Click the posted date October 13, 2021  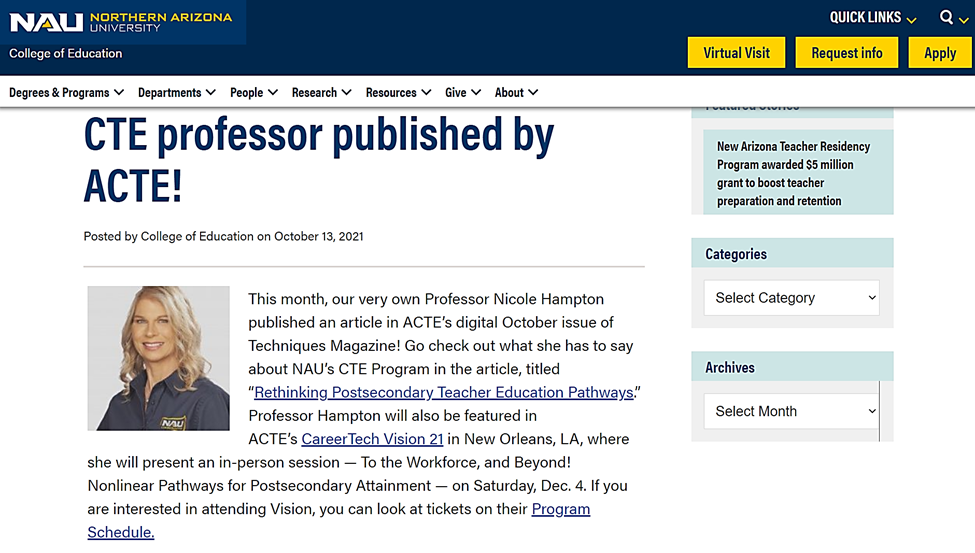[x=318, y=236]
